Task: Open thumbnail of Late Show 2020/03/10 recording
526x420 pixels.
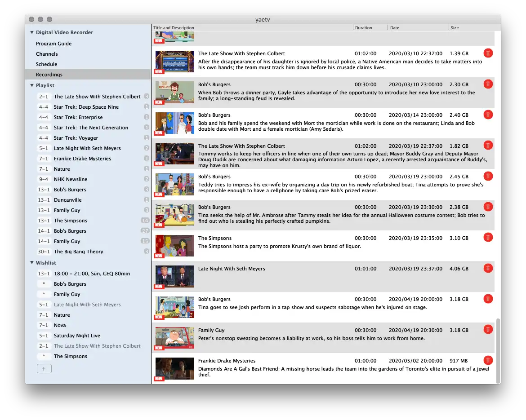Action: click(175, 62)
